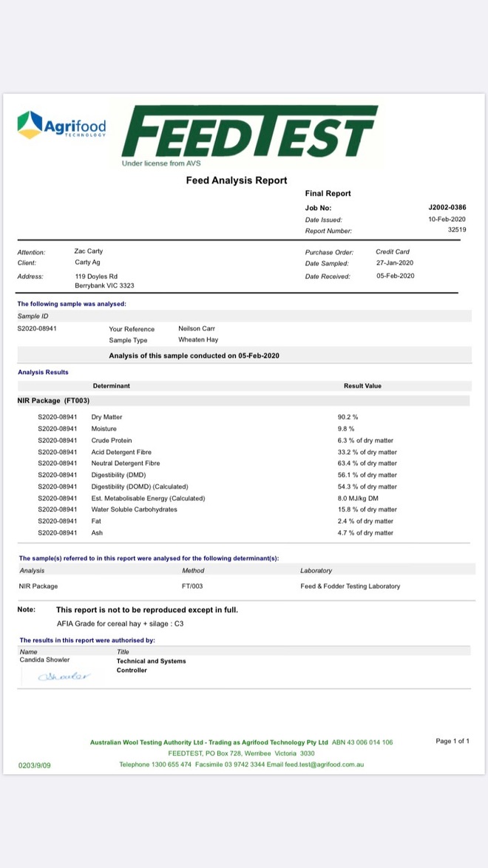Image resolution: width=488 pixels, height=868 pixels.
Task: Click sample type Wheaten Hay
Action: [198, 340]
